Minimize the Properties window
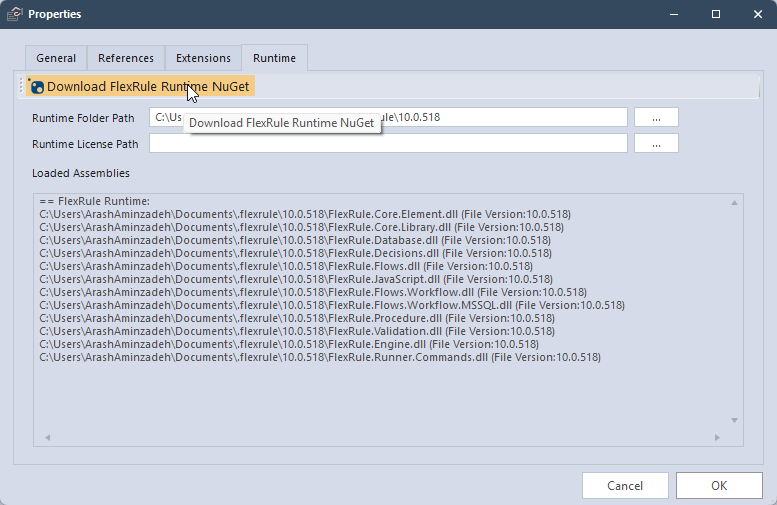This screenshot has height=505, width=777. pos(674,14)
